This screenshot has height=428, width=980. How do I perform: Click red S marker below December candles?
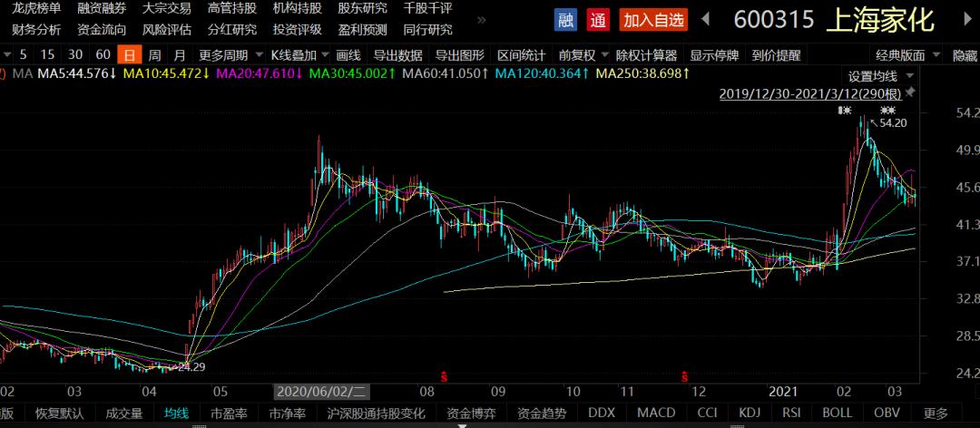click(x=685, y=376)
